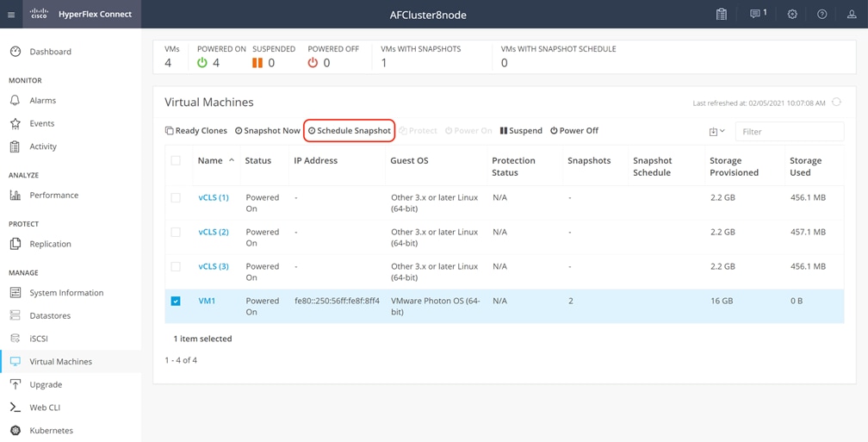Screen dimensions: 868x442
Task: Click the Performance chart icon
Action: 15,195
